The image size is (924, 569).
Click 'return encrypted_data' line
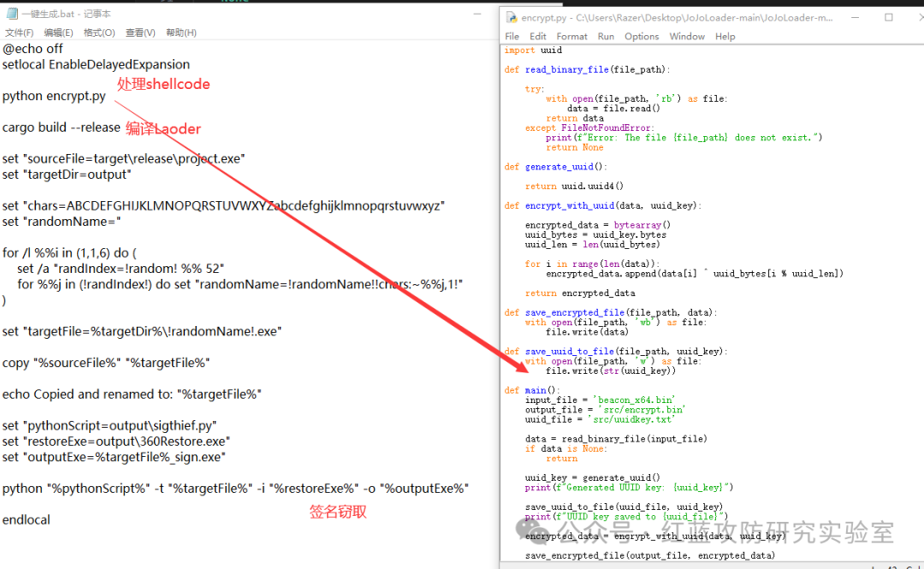coord(580,293)
